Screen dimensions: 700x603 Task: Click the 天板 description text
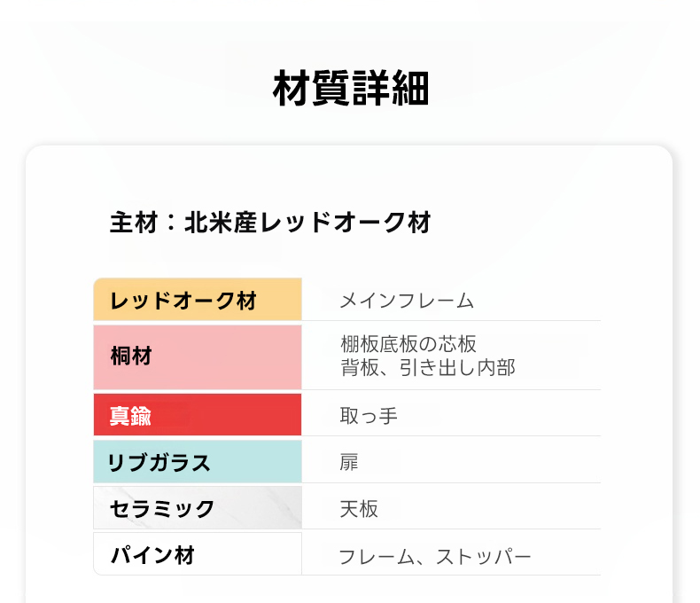[359, 509]
